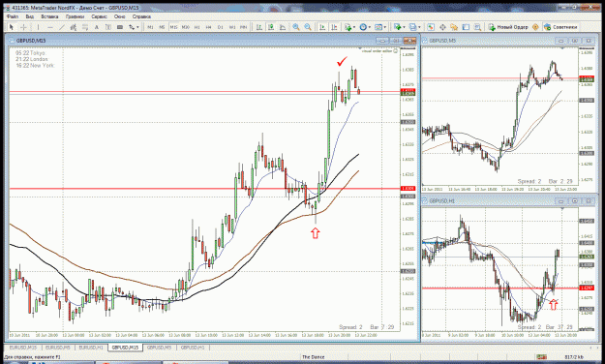Switch timeframe to M30
Viewport: 605px width, 364px height.
pyautogui.click(x=186, y=27)
